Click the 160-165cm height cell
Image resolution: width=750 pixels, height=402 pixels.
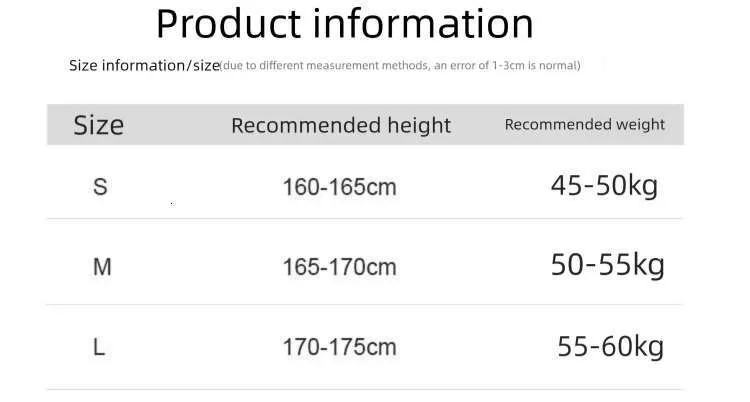click(339, 187)
